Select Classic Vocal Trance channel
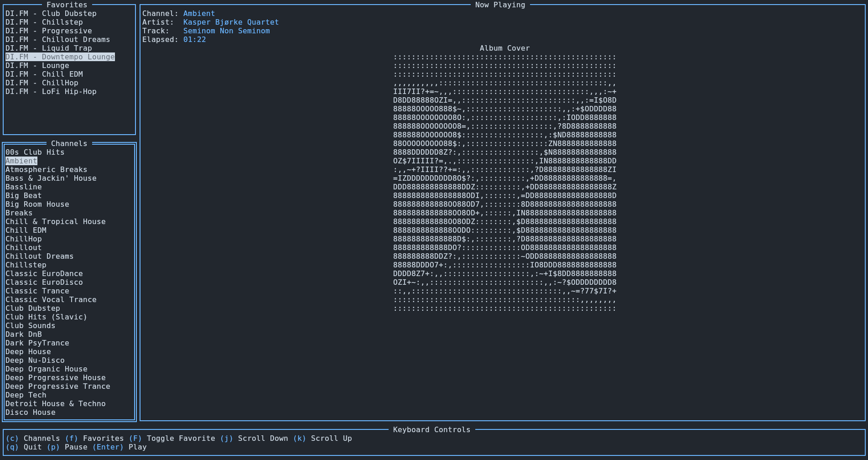 coord(51,299)
